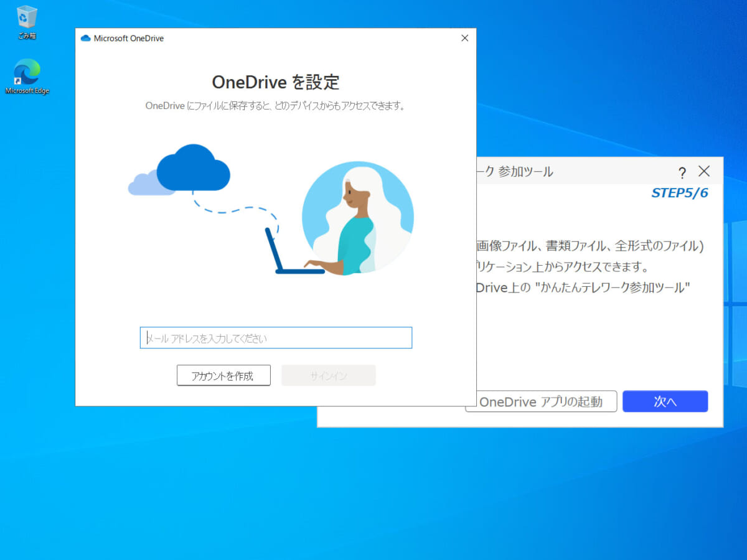Close the 参加ツール dialog window
Viewport: 747px width, 560px height.
click(x=704, y=172)
